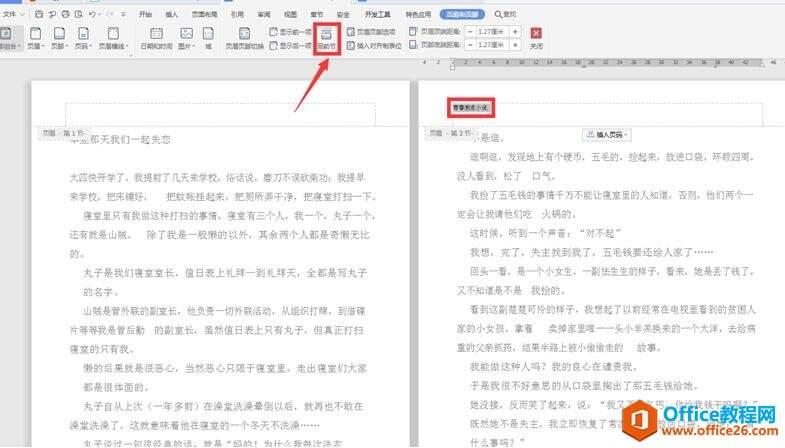This screenshot has width=785, height=448.
Task: Click the 插入页码 button on page two
Action: coord(605,133)
